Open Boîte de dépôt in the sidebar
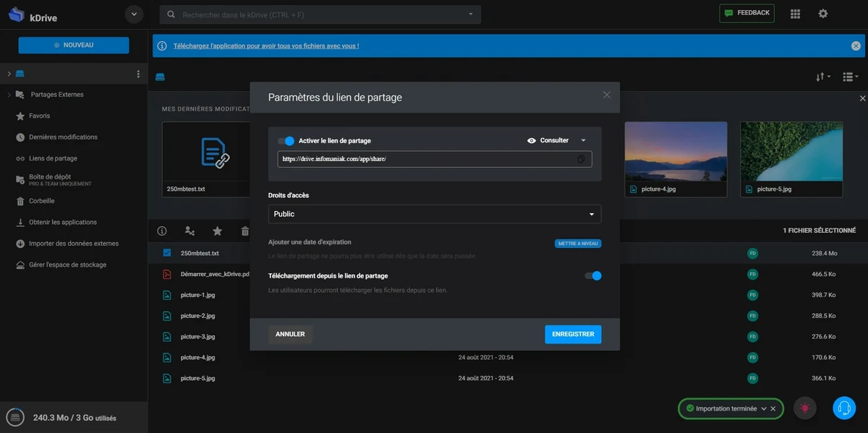 tap(60, 179)
